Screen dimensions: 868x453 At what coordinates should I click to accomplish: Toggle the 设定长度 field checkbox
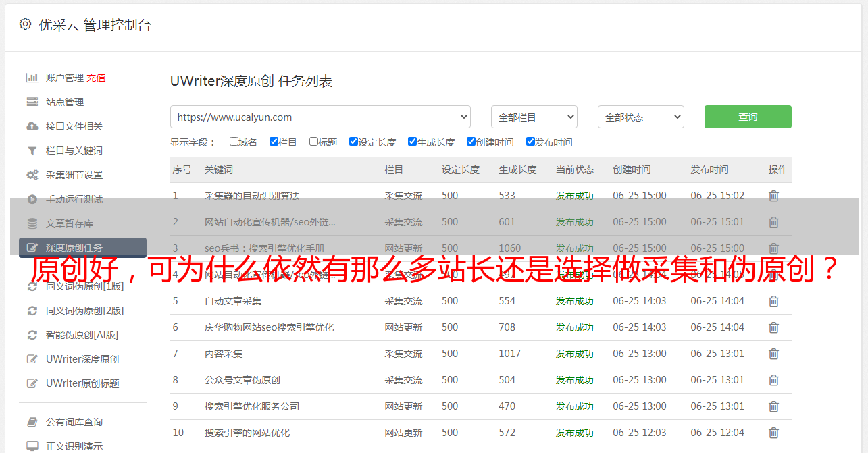tap(353, 142)
